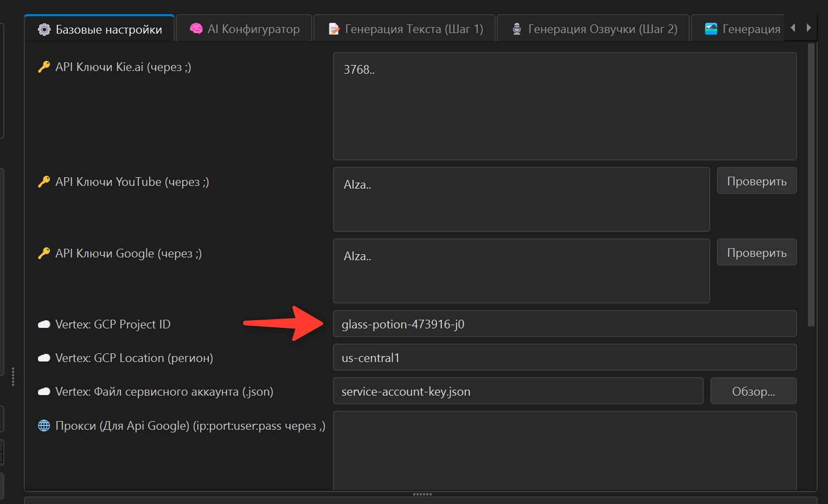Click the gear icon on Базовые настройки tab
This screenshot has height=504, width=828.
tap(44, 29)
